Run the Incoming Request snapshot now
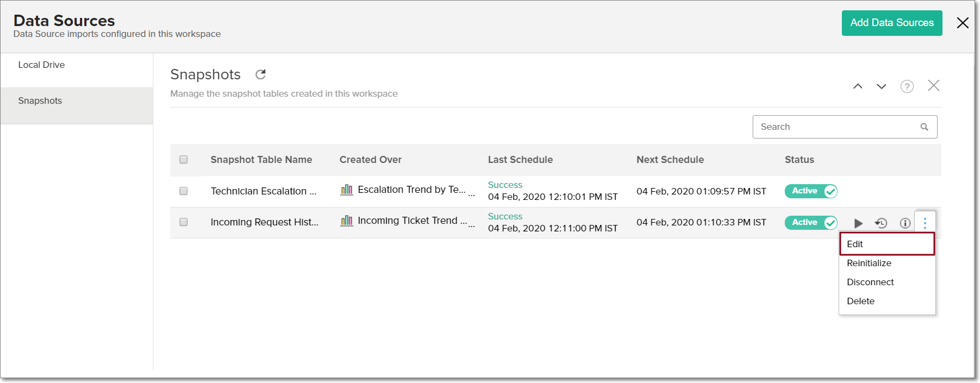The width and height of the screenshot is (980, 383). point(858,223)
